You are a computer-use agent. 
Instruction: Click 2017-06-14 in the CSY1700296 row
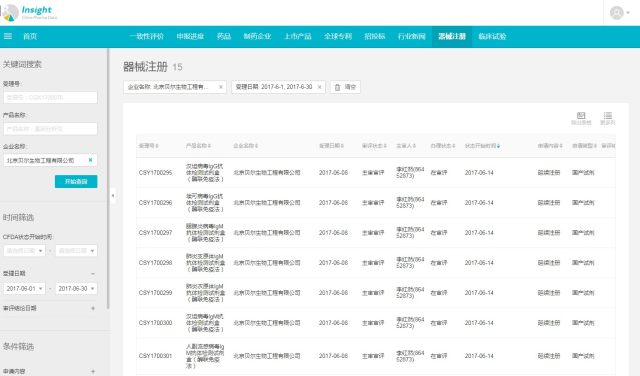pyautogui.click(x=479, y=202)
